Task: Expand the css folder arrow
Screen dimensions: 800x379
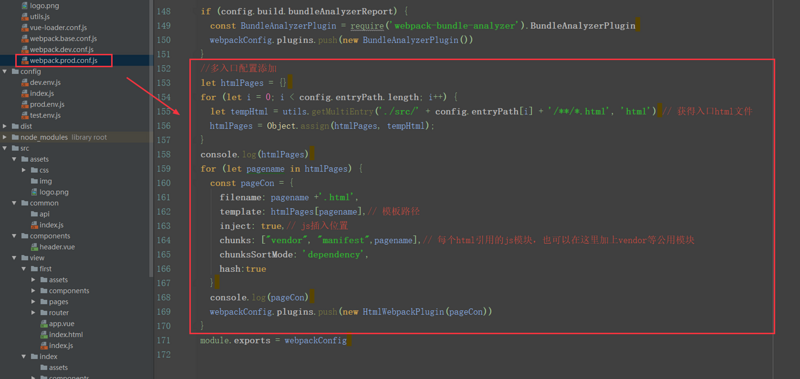Action: point(24,170)
